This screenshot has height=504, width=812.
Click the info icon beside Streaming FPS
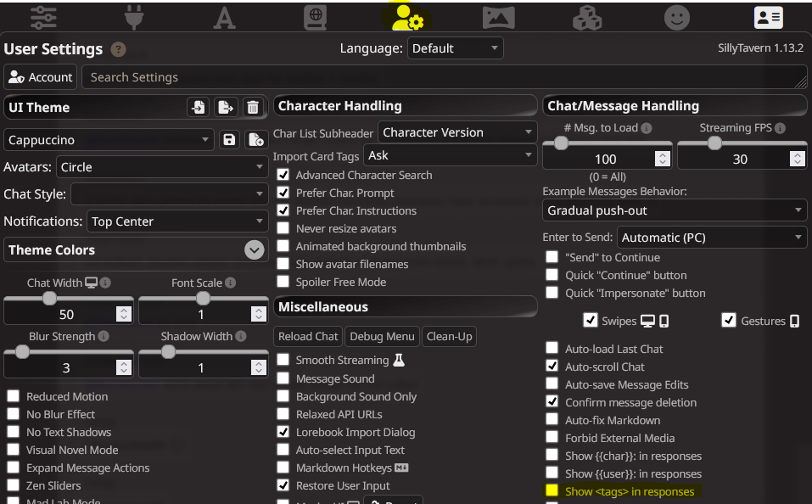781,128
